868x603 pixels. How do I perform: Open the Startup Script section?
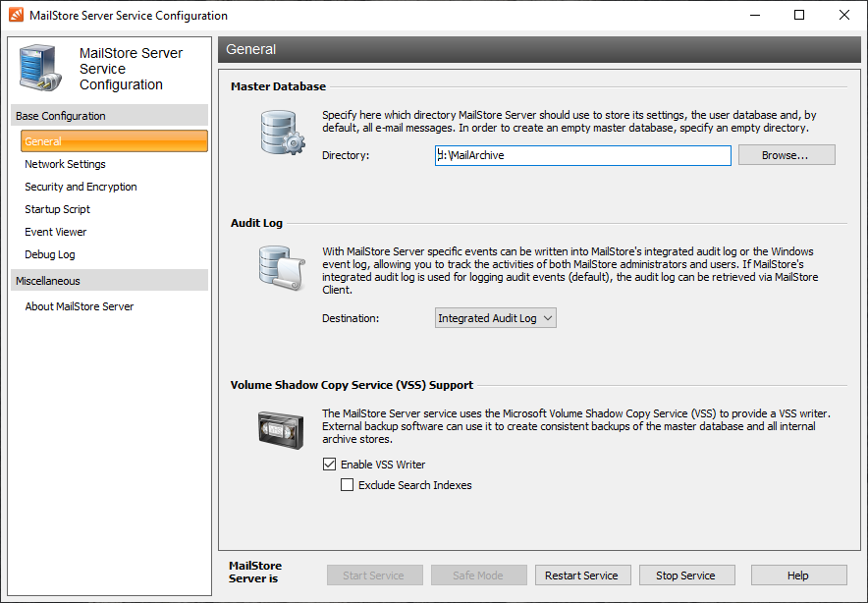[57, 209]
